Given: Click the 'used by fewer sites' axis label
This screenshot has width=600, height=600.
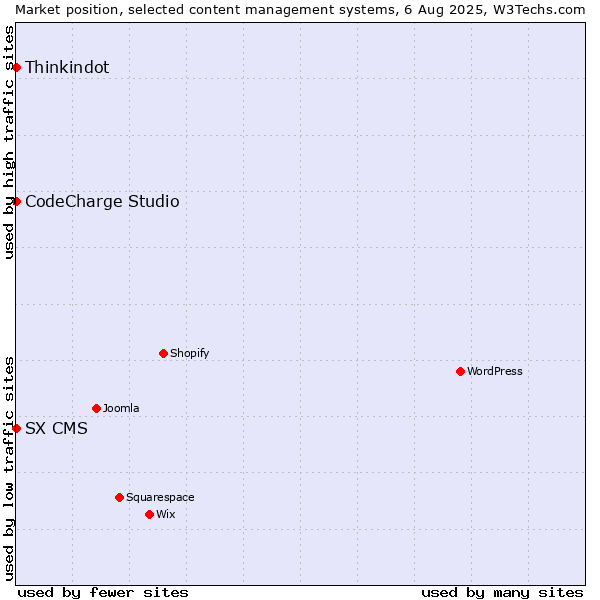Looking at the screenshot, I should 103,593.
